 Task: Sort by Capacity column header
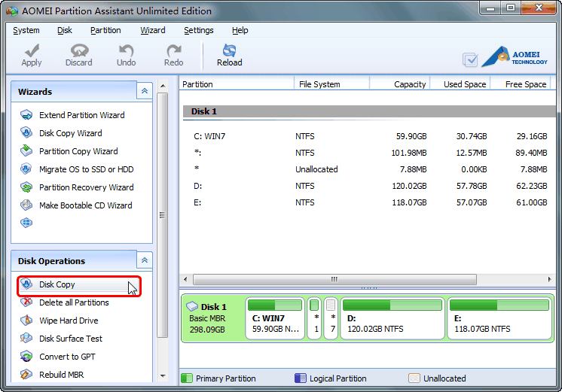[399, 84]
